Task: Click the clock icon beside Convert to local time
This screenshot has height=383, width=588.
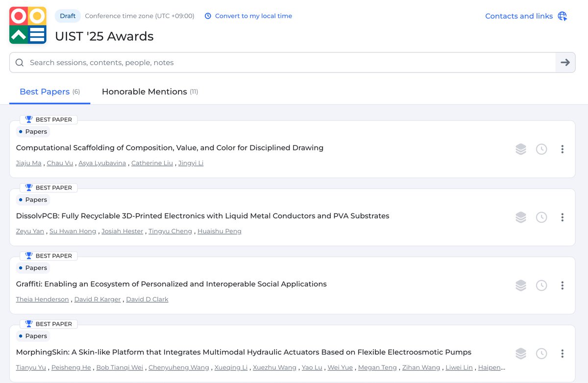Action: [x=208, y=16]
